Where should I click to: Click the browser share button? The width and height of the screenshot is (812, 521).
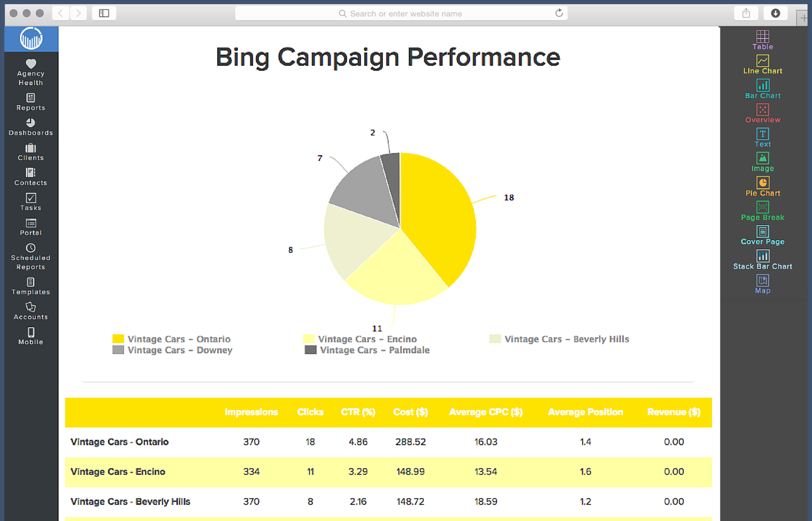click(746, 13)
